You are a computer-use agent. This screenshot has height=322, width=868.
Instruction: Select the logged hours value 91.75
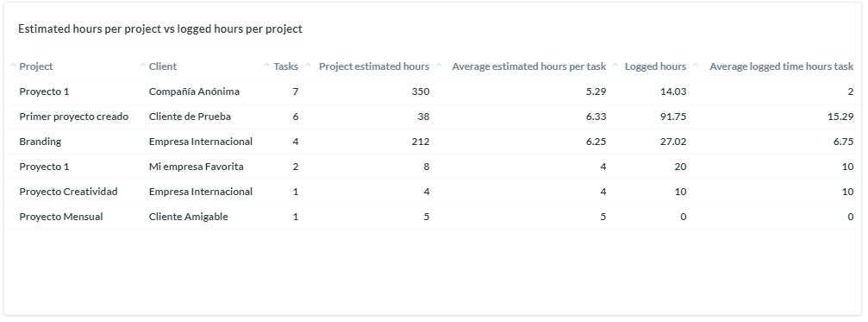tap(674, 117)
